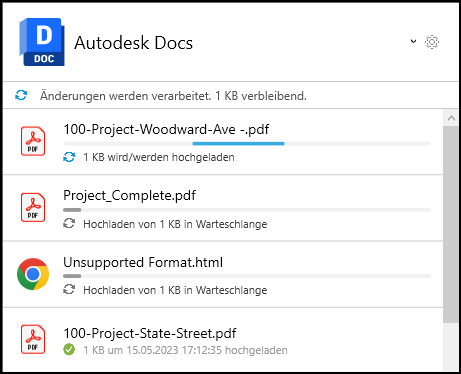Viewport: 461px width, 374px height.
Task: Select file name Project_Complete.pdf
Action: tap(129, 196)
